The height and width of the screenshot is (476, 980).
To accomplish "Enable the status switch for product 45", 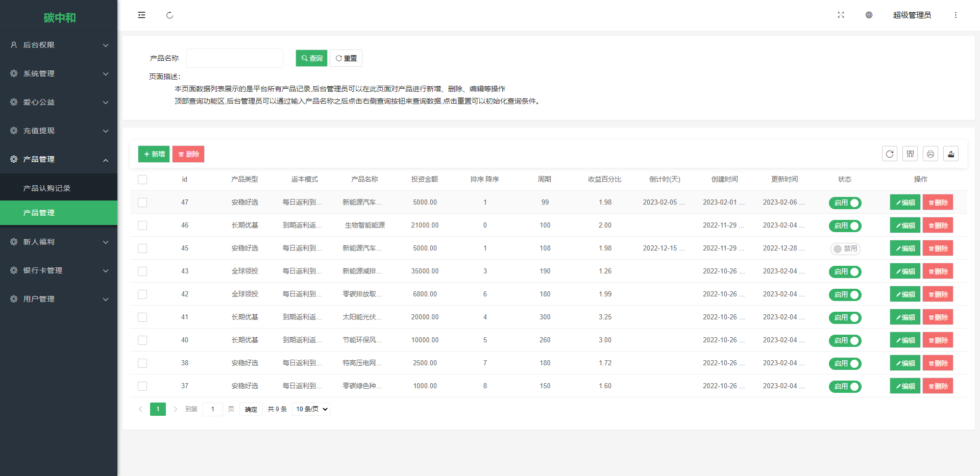I will (845, 249).
